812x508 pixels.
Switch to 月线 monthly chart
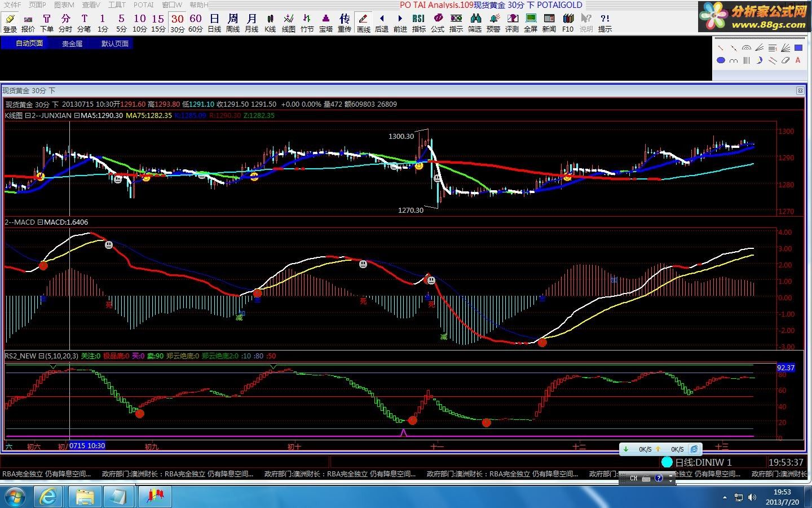[251, 23]
